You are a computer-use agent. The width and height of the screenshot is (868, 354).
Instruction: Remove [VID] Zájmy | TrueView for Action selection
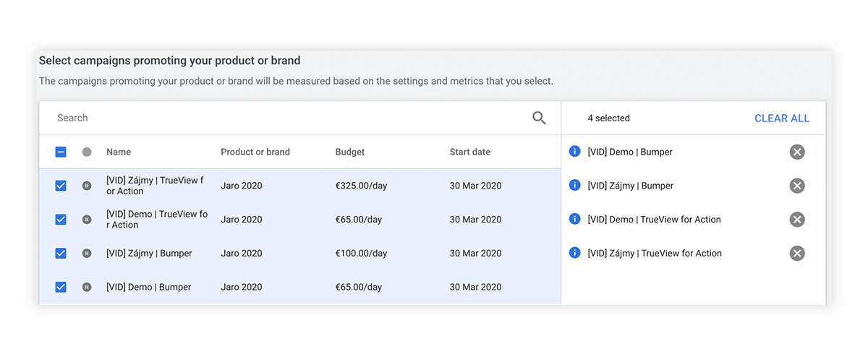[x=796, y=253]
